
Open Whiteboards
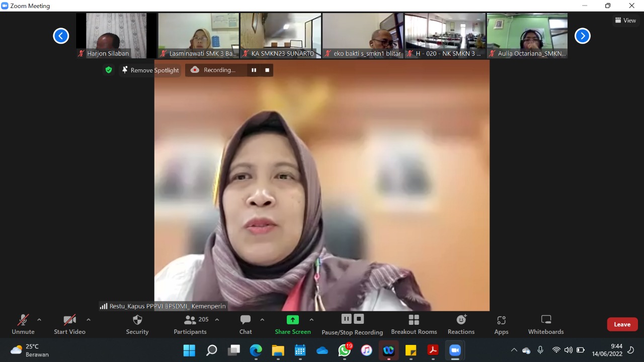click(546, 325)
